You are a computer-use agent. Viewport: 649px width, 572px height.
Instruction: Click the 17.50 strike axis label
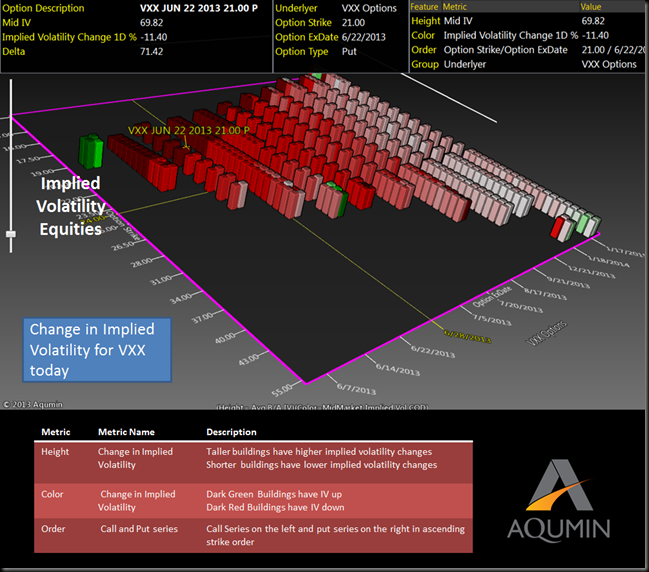tap(29, 159)
